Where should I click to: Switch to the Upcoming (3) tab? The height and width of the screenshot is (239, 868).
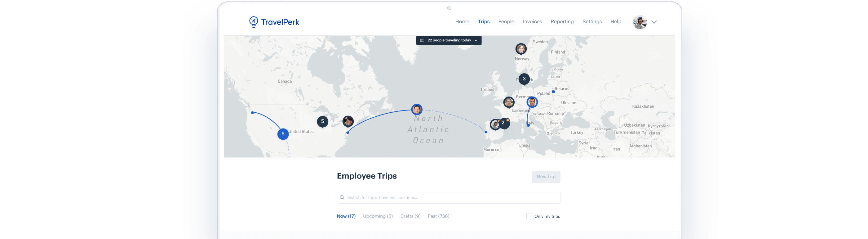[x=378, y=216]
